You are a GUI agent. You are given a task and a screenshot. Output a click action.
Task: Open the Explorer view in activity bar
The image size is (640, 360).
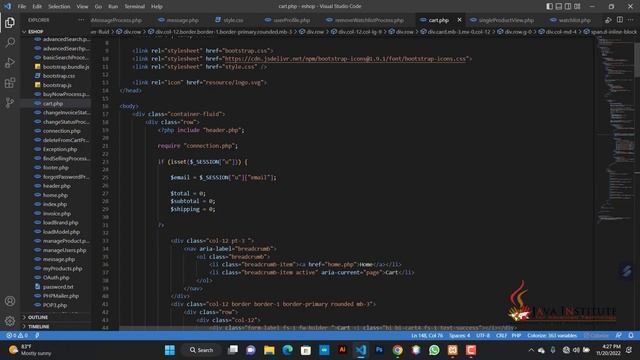10,22
